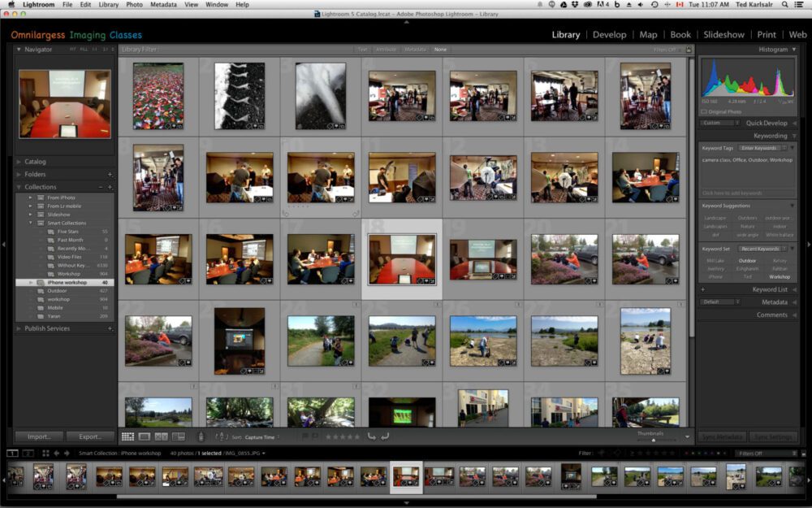Click the Export button
Image resolution: width=812 pixels, height=508 pixels.
point(90,437)
